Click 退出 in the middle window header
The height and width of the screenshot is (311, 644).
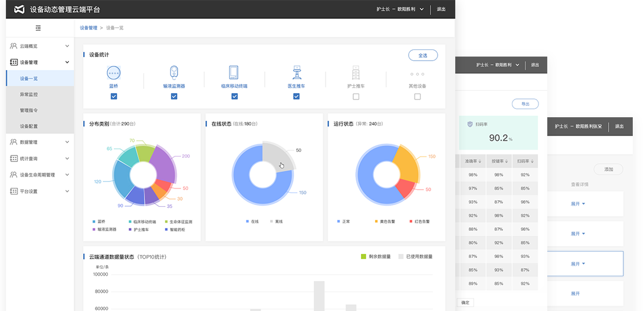(x=535, y=65)
